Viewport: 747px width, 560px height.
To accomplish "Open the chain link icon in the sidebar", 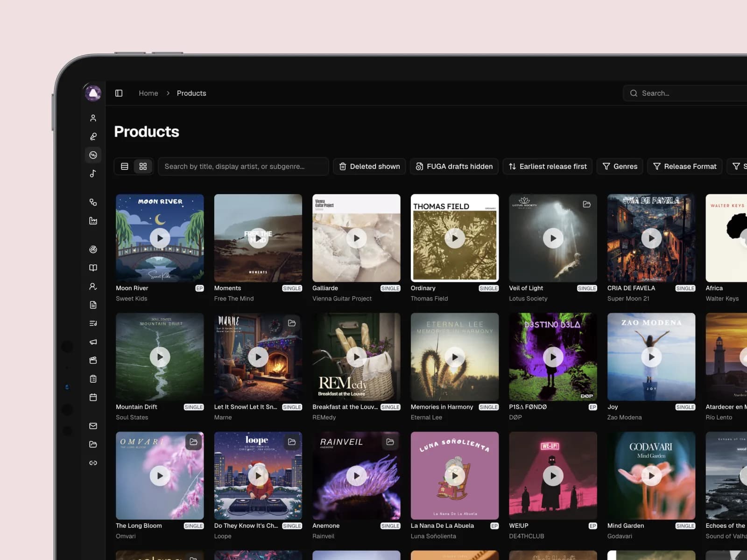I will coord(93,463).
